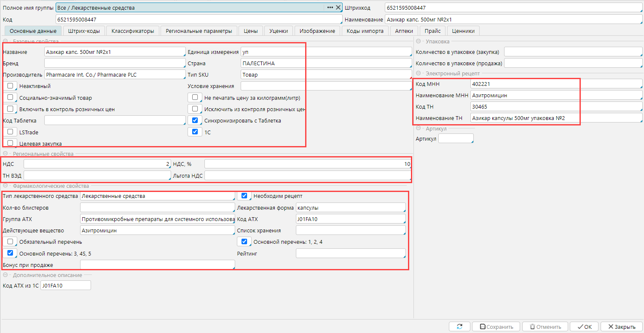Viewport: 644px width, 333px height.
Task: Uncheck the Необходим рецепт checkbox
Action: coord(244,196)
